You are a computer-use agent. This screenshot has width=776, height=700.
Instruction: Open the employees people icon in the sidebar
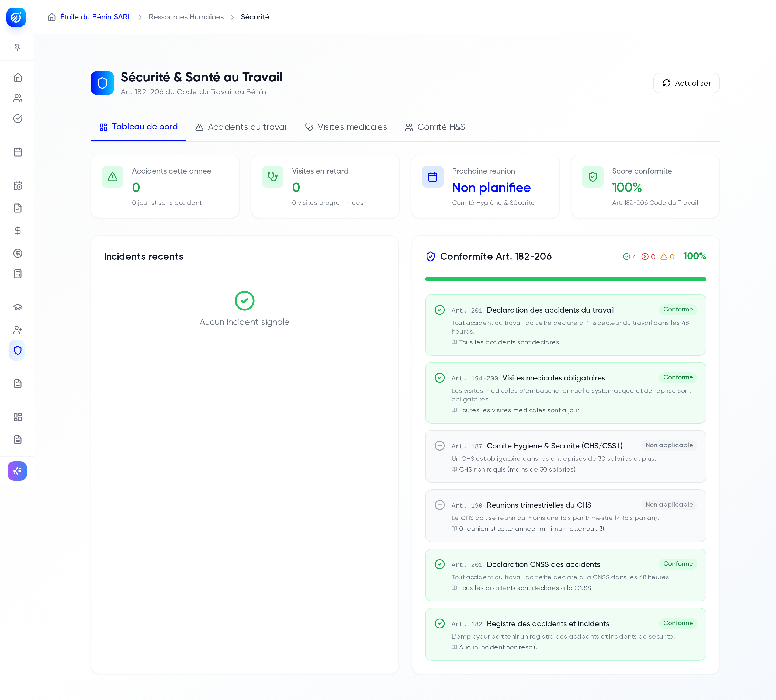[x=18, y=98]
